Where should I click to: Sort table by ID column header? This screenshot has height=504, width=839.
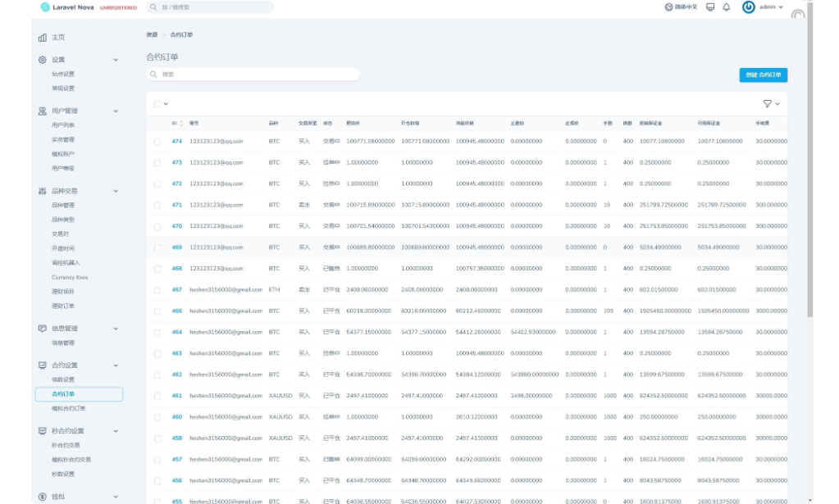pyautogui.click(x=176, y=123)
